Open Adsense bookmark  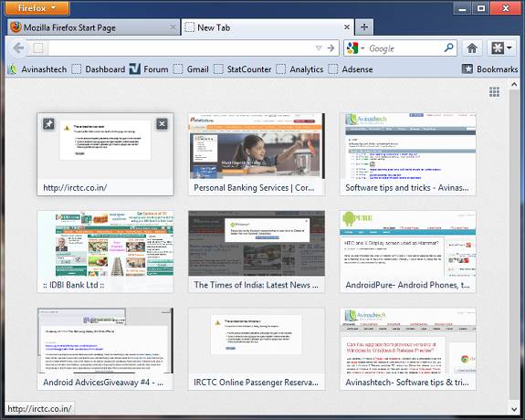351,69
